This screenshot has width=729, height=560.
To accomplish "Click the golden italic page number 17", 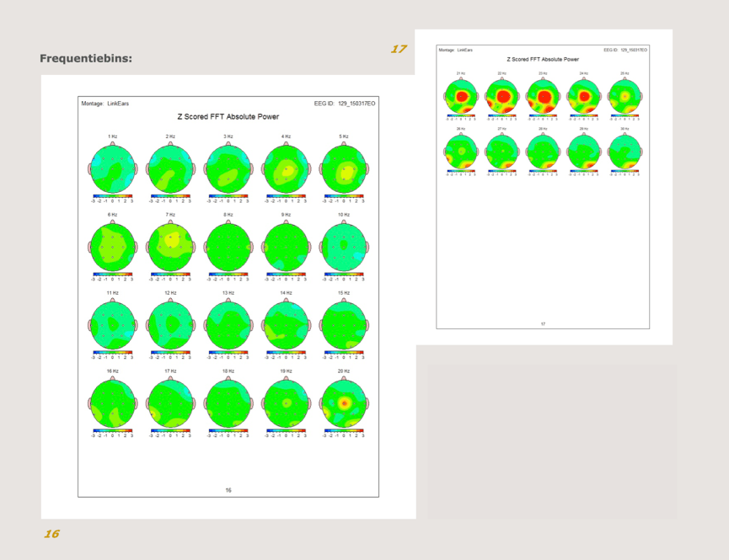I will pos(399,49).
